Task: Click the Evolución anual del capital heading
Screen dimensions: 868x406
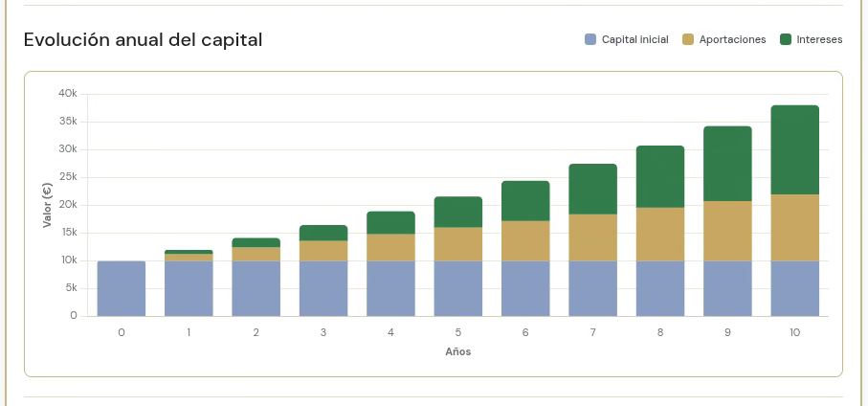Action: [143, 40]
